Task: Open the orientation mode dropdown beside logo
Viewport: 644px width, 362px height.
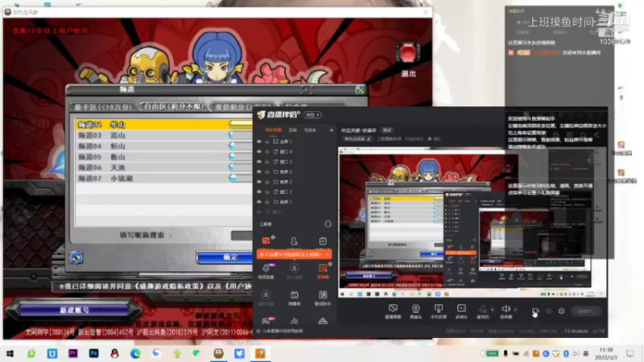Action: click(312, 115)
